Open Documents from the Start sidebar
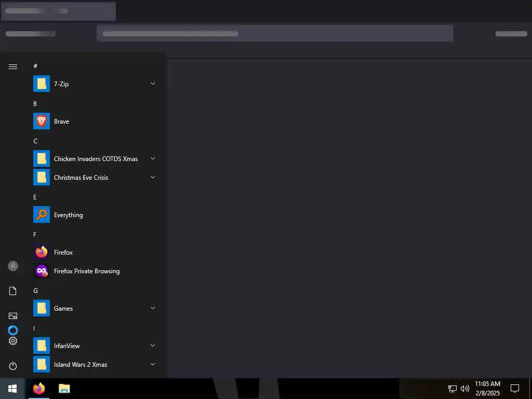Image resolution: width=532 pixels, height=399 pixels. click(x=13, y=291)
